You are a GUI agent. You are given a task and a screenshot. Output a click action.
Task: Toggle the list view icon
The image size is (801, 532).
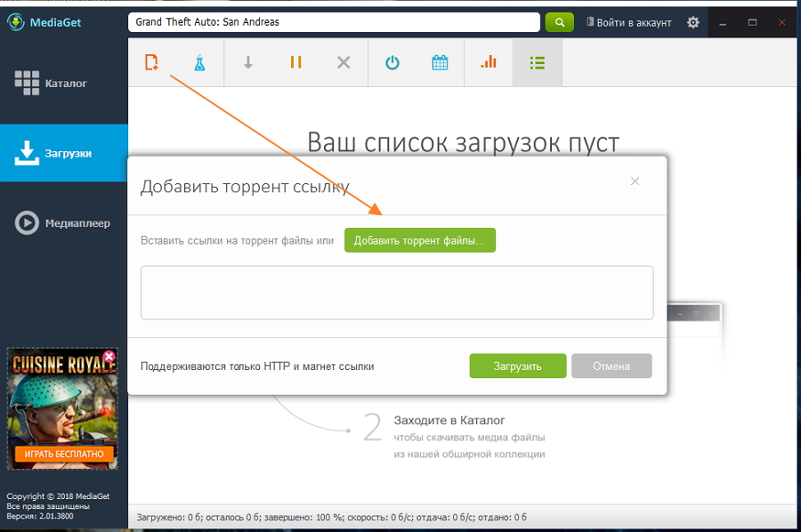click(x=537, y=63)
